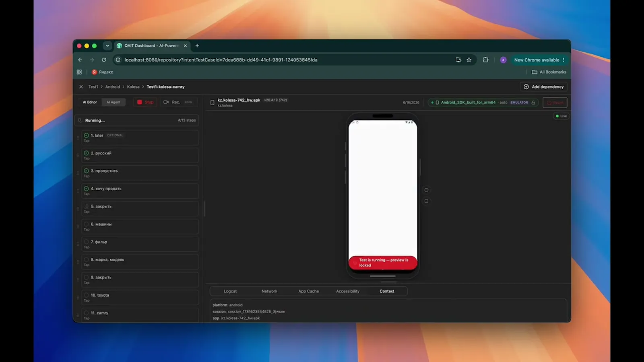Open the Chrome tab search dropdown arrow
This screenshot has height=362, width=644.
(107, 46)
